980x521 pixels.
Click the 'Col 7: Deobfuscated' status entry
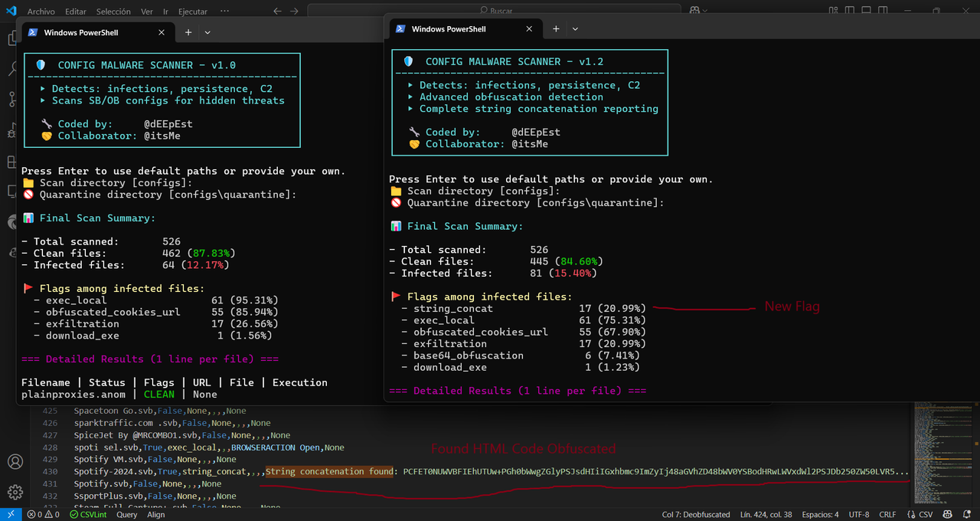(x=696, y=514)
